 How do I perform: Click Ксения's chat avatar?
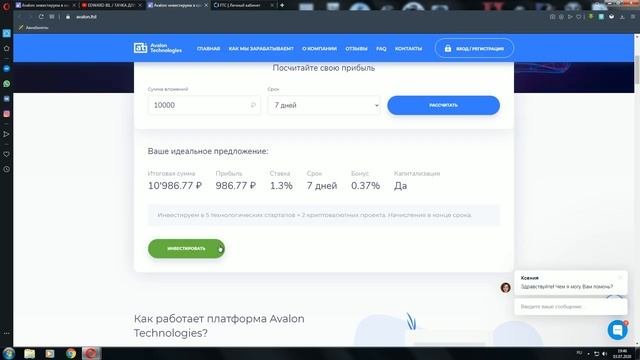tap(506, 287)
